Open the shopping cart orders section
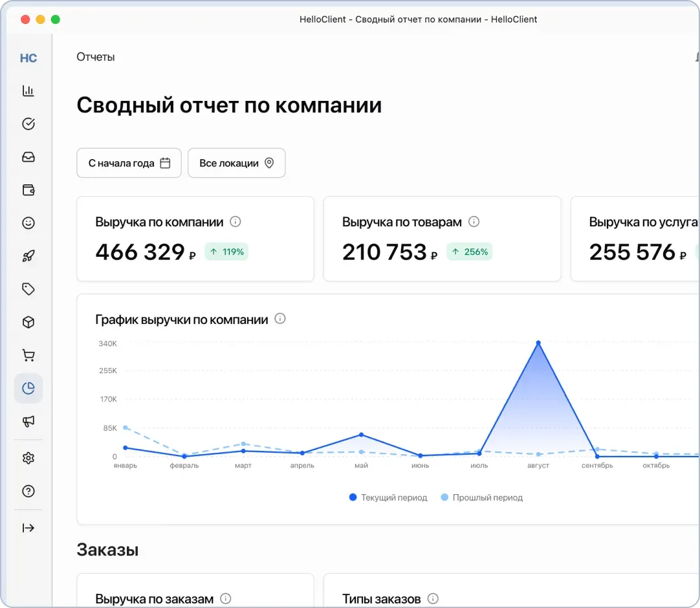The width and height of the screenshot is (700, 608). (x=28, y=354)
